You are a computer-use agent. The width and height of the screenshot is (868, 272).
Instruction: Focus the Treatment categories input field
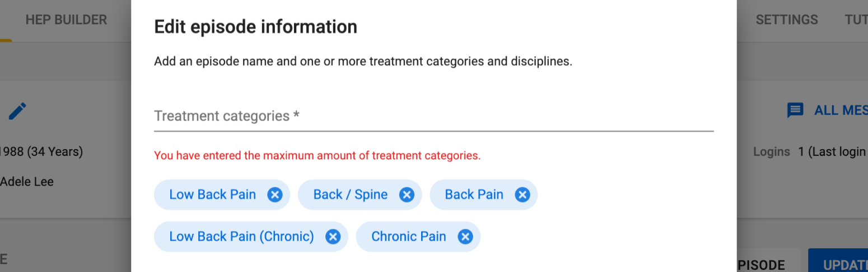tap(434, 116)
